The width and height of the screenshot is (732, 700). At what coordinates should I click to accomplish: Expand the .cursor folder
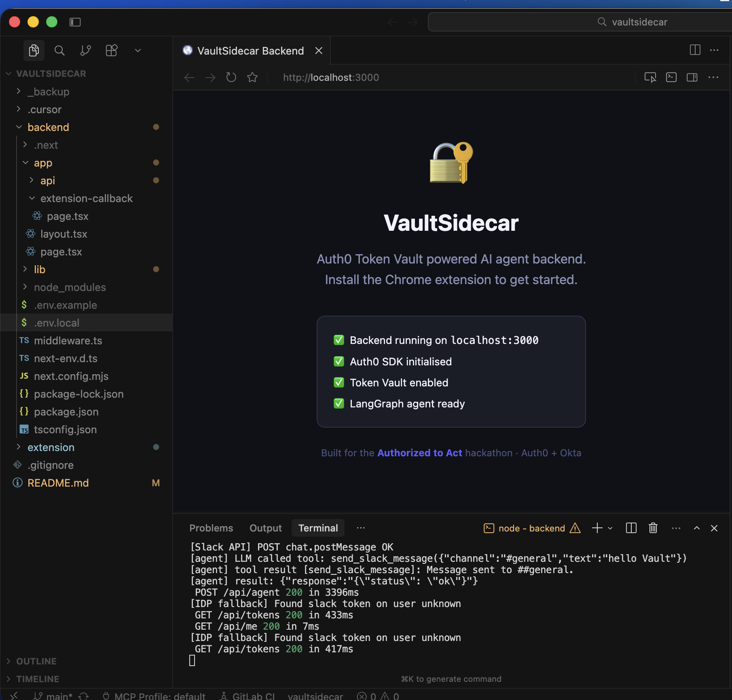pyautogui.click(x=87, y=110)
